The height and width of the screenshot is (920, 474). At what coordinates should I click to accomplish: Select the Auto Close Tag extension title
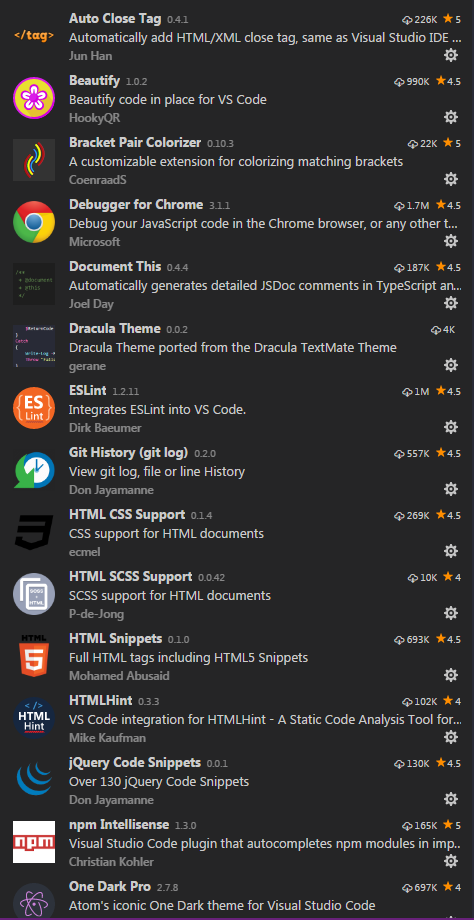click(115, 18)
